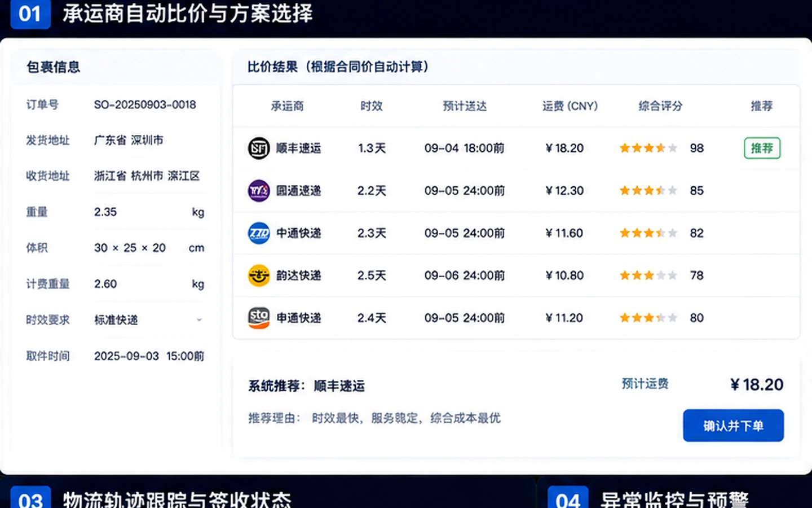This screenshot has width=812, height=508.
Task: Click the 预计运费 label
Action: (645, 384)
